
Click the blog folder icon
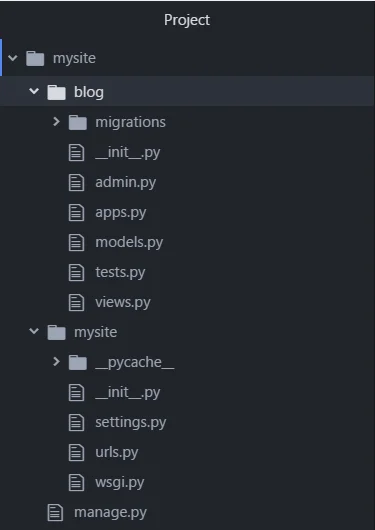(56, 92)
